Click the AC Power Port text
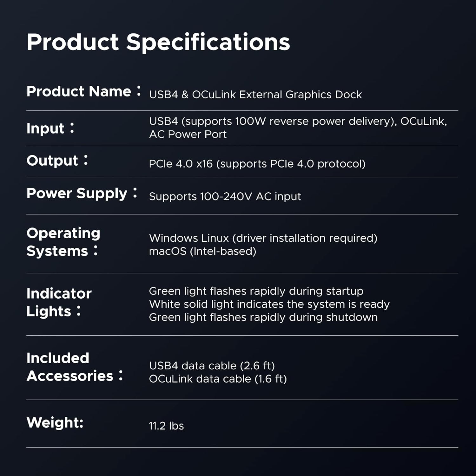 [188, 134]
